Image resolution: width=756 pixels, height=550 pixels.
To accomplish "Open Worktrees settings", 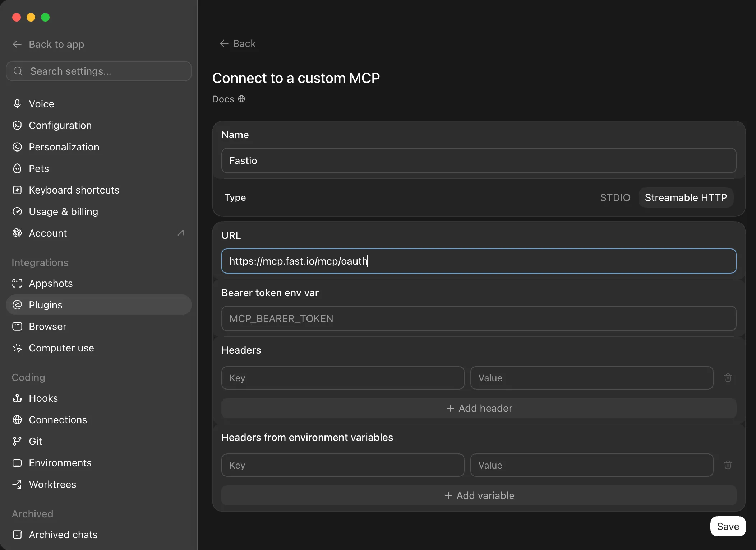I will [99, 484].
